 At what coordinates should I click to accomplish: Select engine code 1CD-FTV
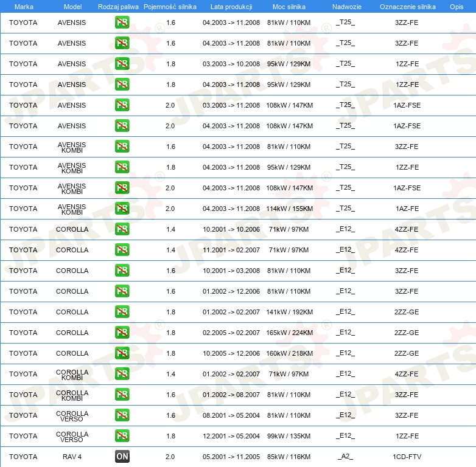tap(407, 457)
